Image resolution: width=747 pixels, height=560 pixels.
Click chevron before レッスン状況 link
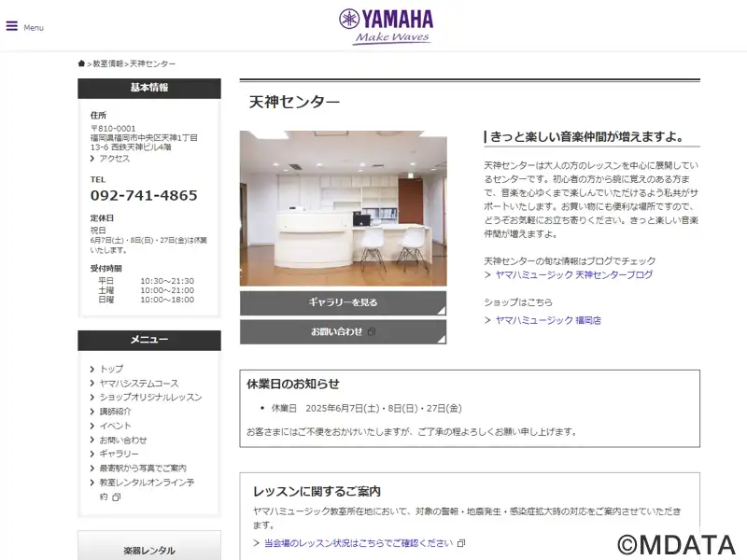tap(256, 543)
